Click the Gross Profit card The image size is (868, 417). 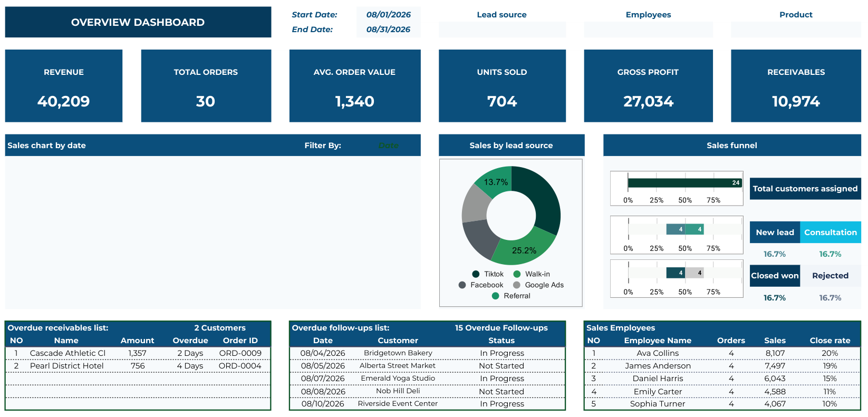tap(648, 86)
